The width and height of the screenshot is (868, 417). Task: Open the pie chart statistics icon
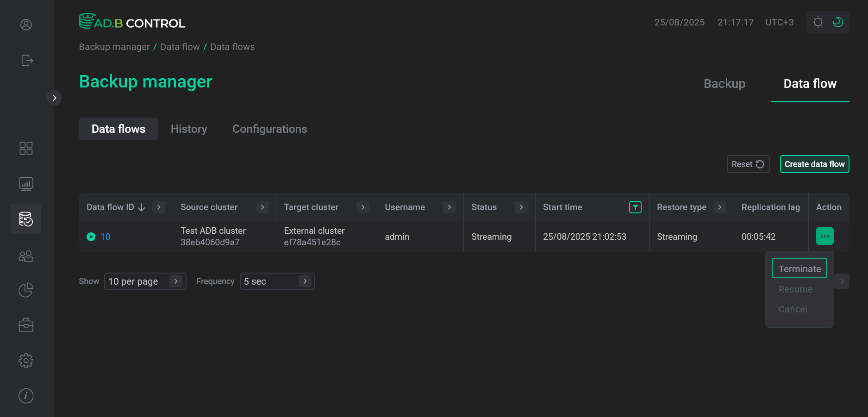point(26,290)
